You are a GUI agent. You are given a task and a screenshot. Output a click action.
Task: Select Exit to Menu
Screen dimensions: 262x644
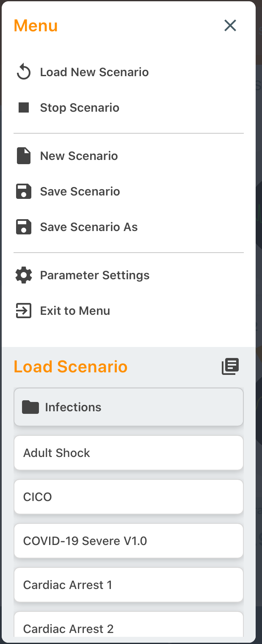click(x=75, y=311)
